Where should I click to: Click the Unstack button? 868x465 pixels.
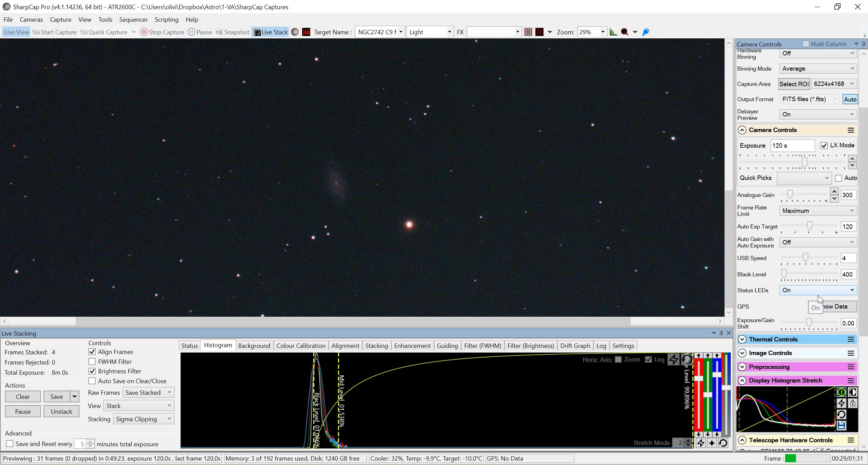click(x=61, y=411)
